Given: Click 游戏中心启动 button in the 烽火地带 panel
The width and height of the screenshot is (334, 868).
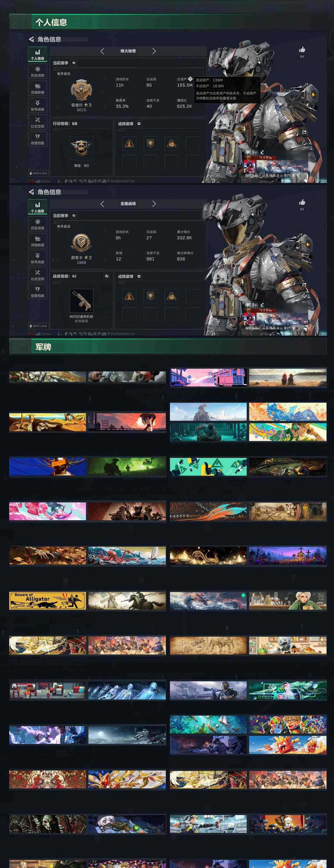Looking at the screenshot, I should [38, 173].
